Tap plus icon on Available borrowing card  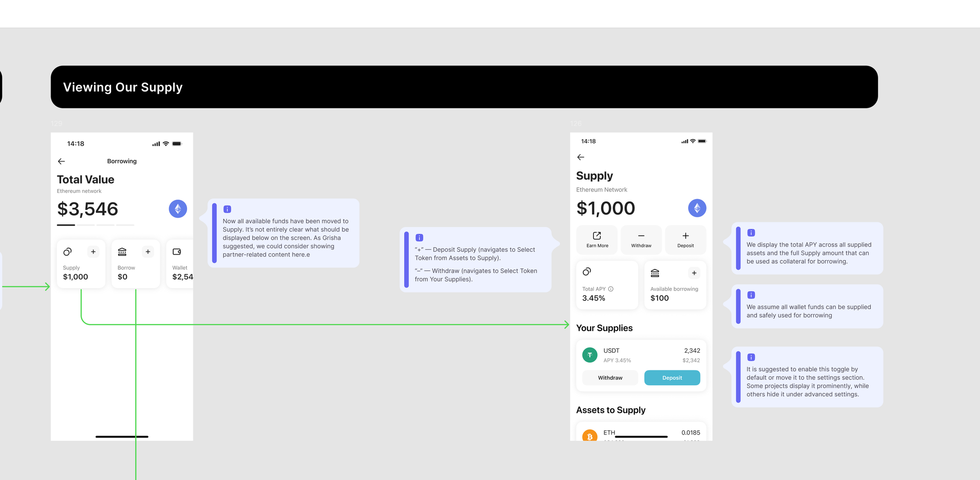694,273
